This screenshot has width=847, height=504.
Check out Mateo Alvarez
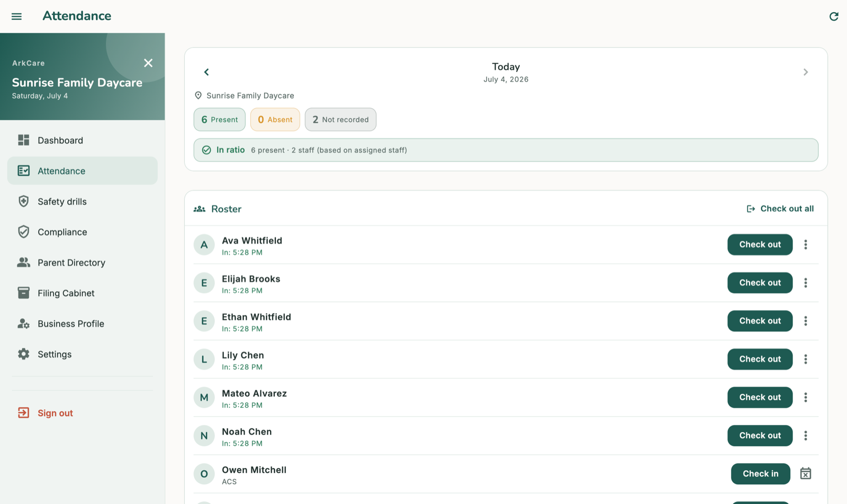[x=760, y=397]
